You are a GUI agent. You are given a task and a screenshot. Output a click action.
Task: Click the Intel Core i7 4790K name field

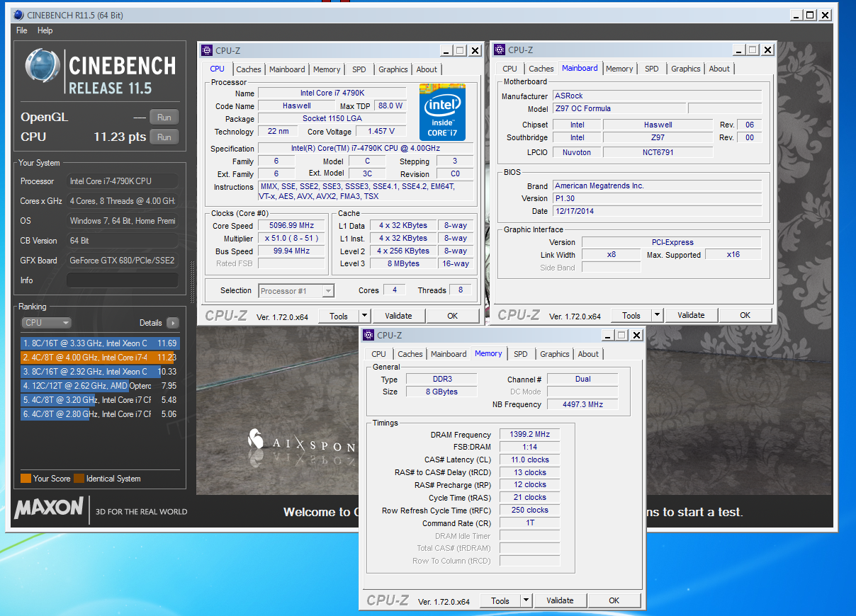click(332, 93)
